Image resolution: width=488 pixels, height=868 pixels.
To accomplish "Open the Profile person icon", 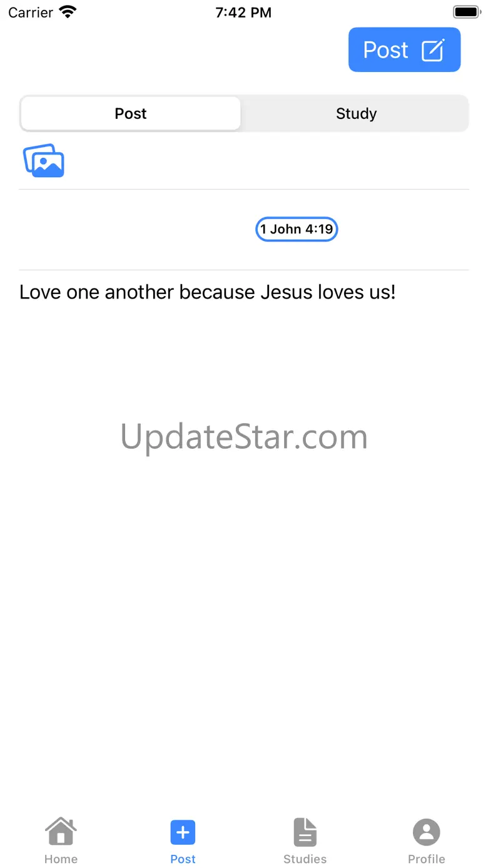I will pyautogui.click(x=427, y=832).
